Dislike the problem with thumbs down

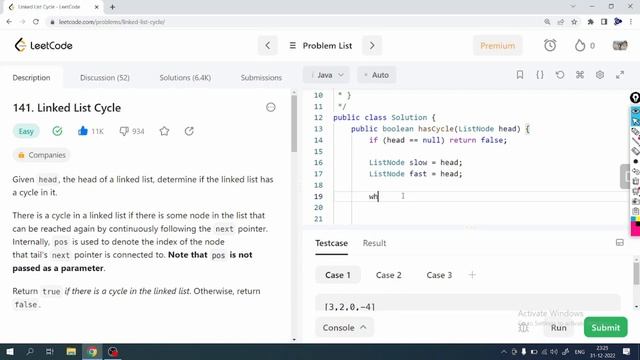124,131
